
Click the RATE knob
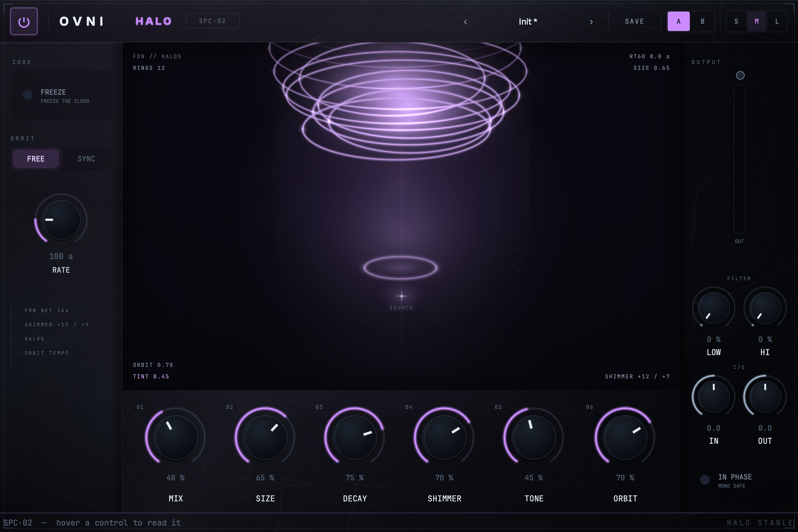click(61, 220)
